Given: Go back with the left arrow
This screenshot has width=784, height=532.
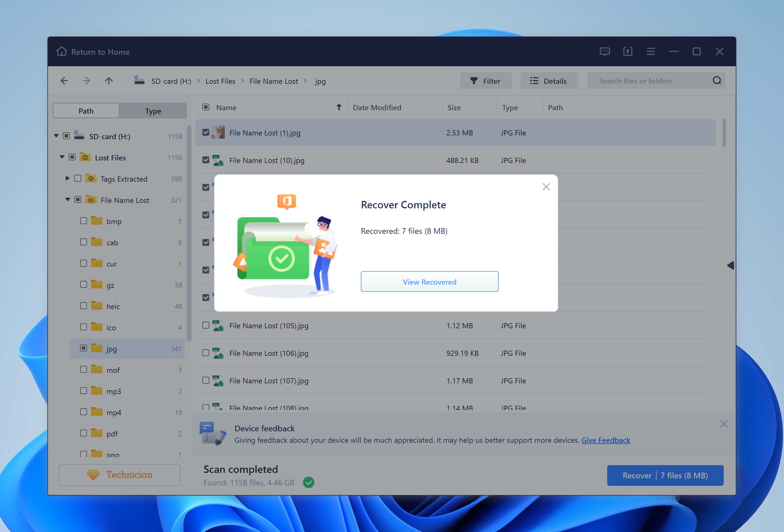Looking at the screenshot, I should pyautogui.click(x=64, y=81).
